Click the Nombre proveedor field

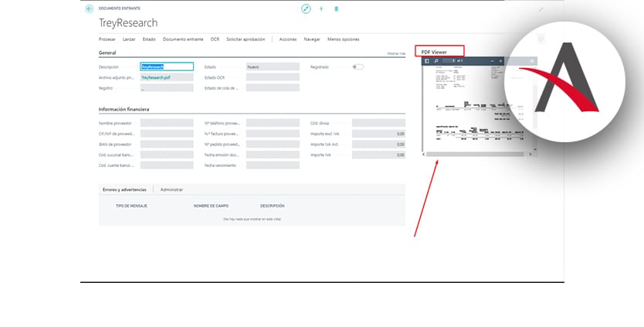(x=167, y=123)
